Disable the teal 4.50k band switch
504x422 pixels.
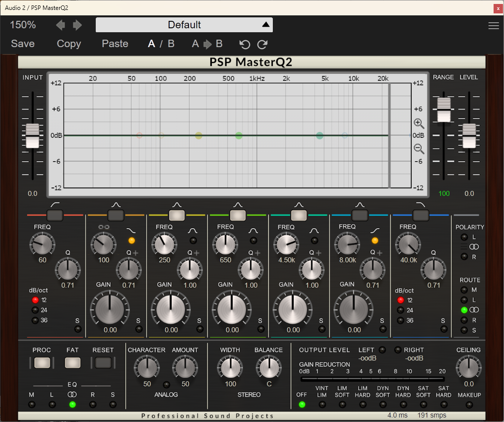pos(299,215)
